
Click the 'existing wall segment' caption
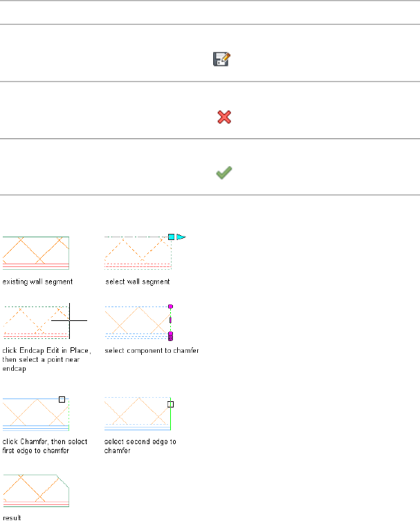click(37, 282)
